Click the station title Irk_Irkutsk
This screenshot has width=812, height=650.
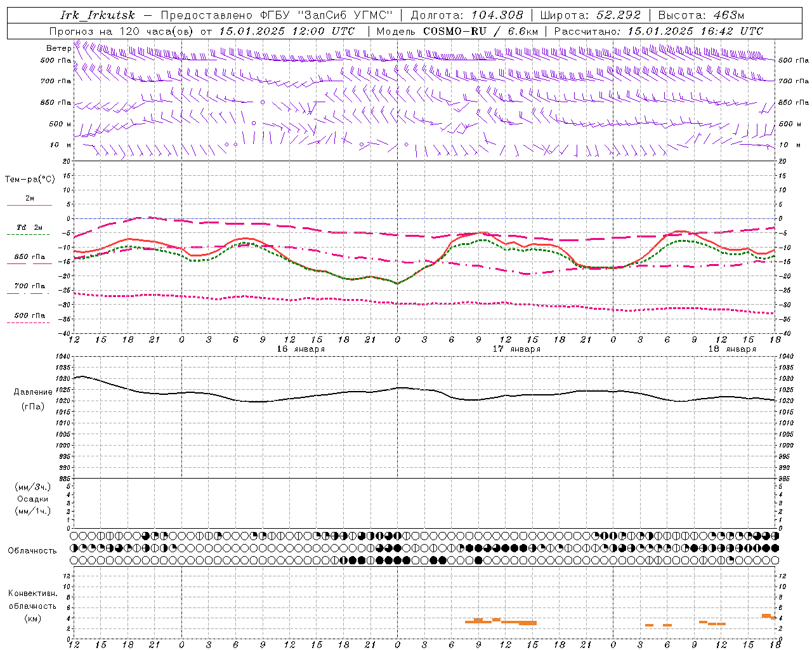pyautogui.click(x=98, y=15)
